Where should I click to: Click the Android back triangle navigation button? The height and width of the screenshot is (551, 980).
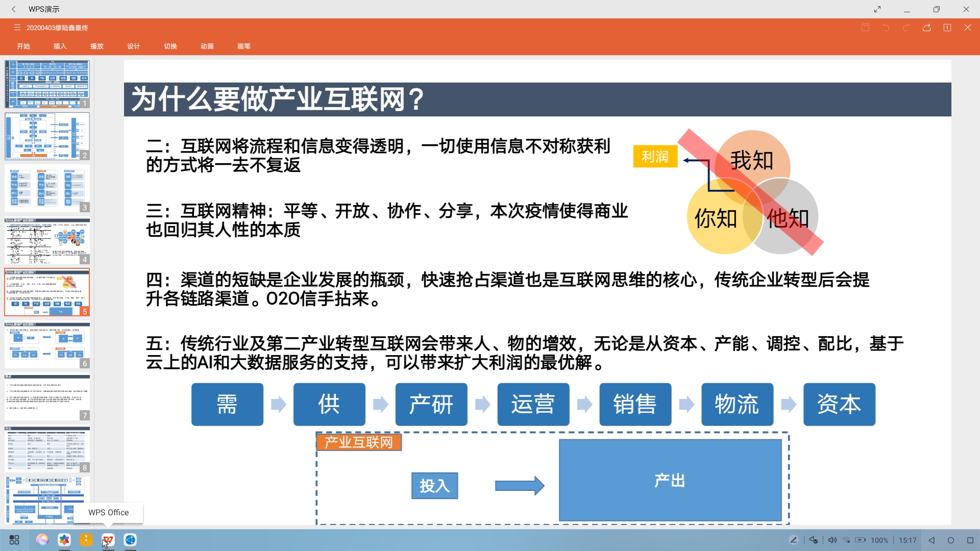932,540
